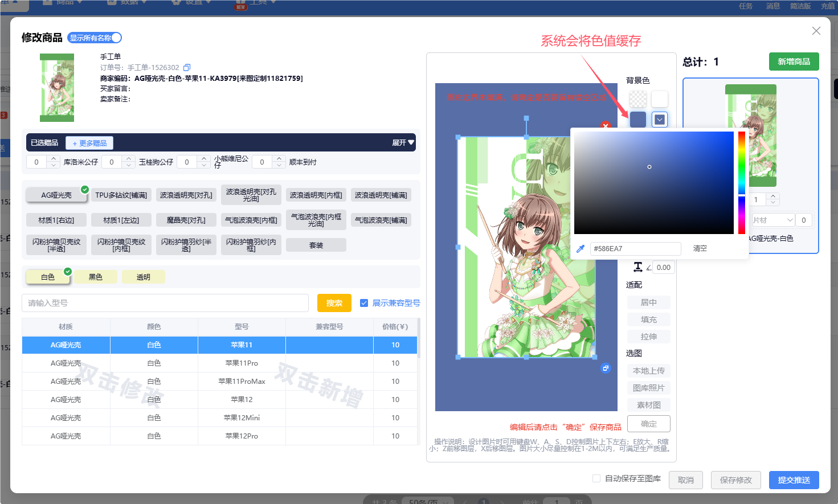
Task: Toggle the 显示所有名称 switch
Action: tap(95, 38)
